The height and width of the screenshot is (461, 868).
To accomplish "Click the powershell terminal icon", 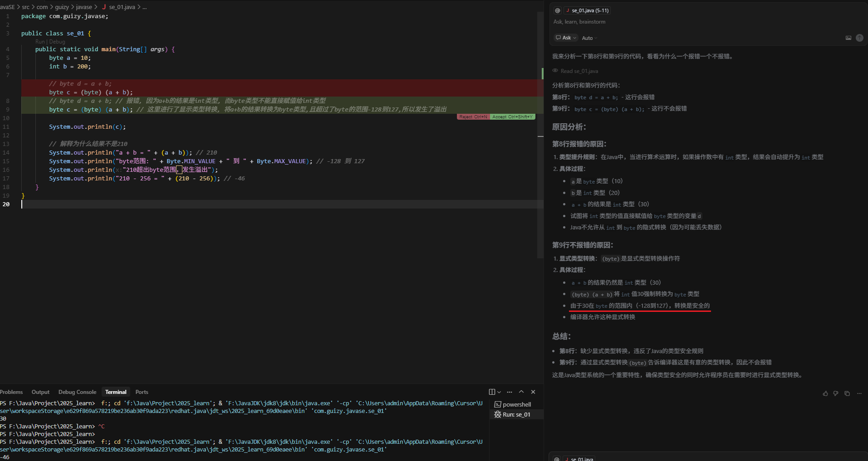I will coord(498,404).
